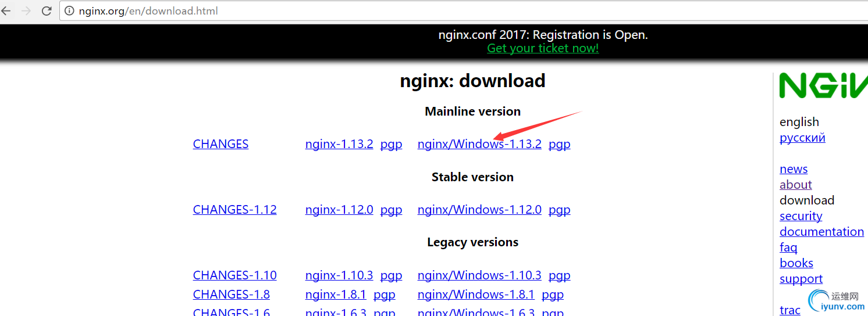Open the about page in sidebar

(795, 185)
